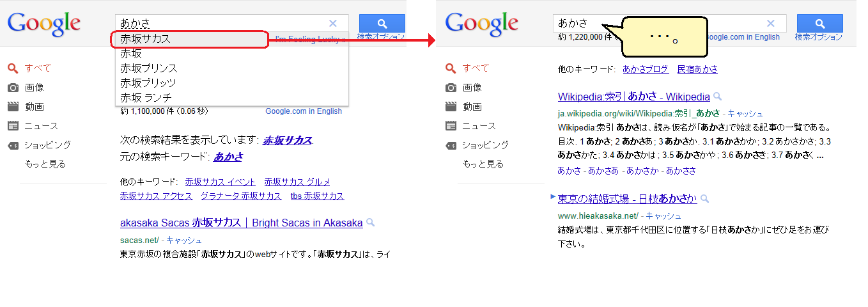Click the www.hieakasaka.net/ green URL text
868x307 pixels.
[x=598, y=216]
